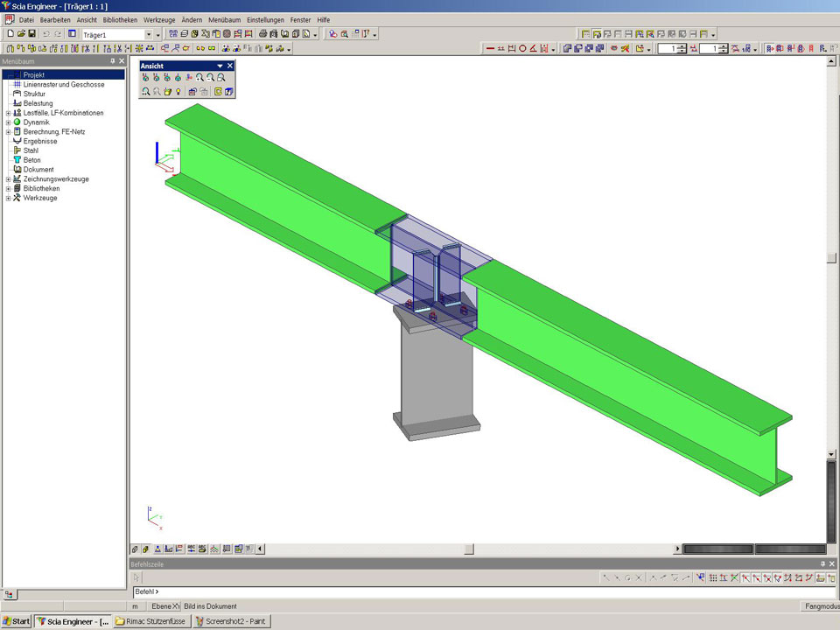840x630 pixels.
Task: Toggle pin on the Menübaum panel
Action: tap(112, 61)
